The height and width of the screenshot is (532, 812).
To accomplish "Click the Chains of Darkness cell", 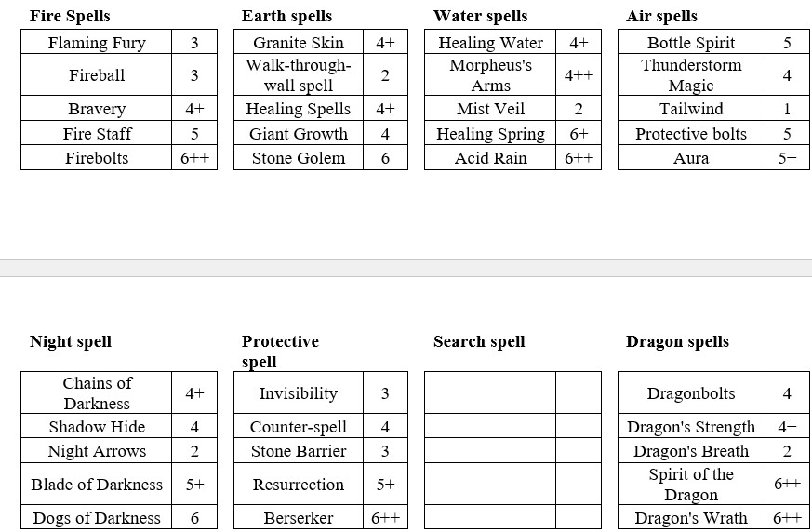I will tap(97, 392).
